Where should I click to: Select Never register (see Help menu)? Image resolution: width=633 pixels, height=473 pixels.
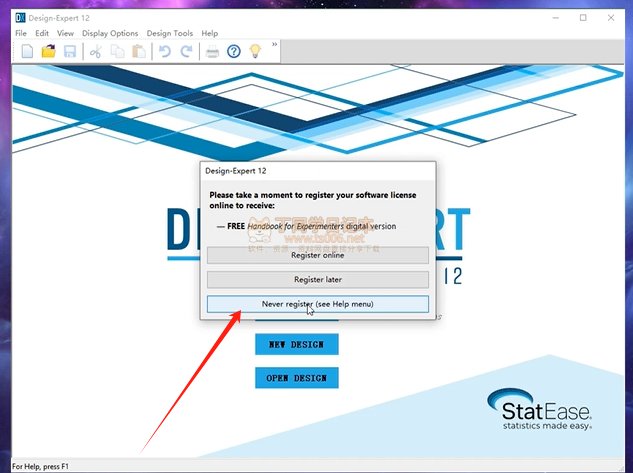click(x=318, y=304)
